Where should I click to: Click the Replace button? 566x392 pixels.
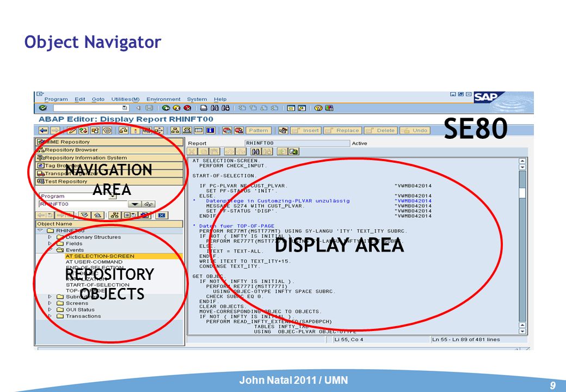[x=342, y=130]
